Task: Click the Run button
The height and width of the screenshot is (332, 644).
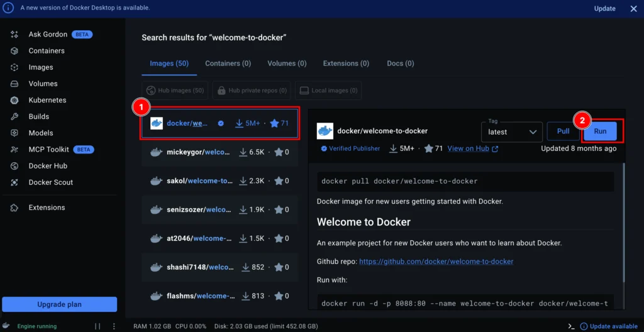Action: [x=600, y=131]
